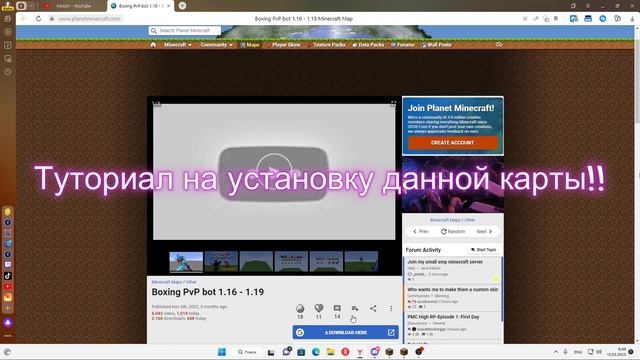Open TikTok from the browser sidebar

[8, 276]
